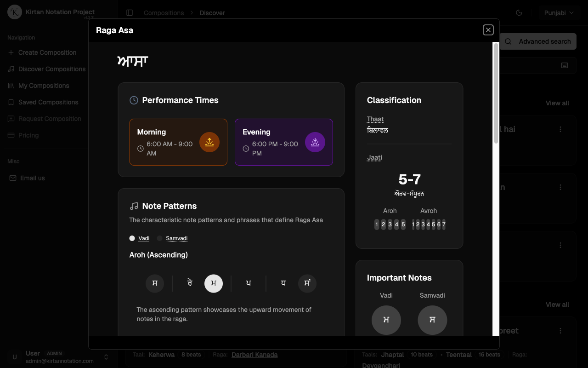The image size is (588, 368).
Task: Select the Vadi radio button
Action: pos(131,238)
